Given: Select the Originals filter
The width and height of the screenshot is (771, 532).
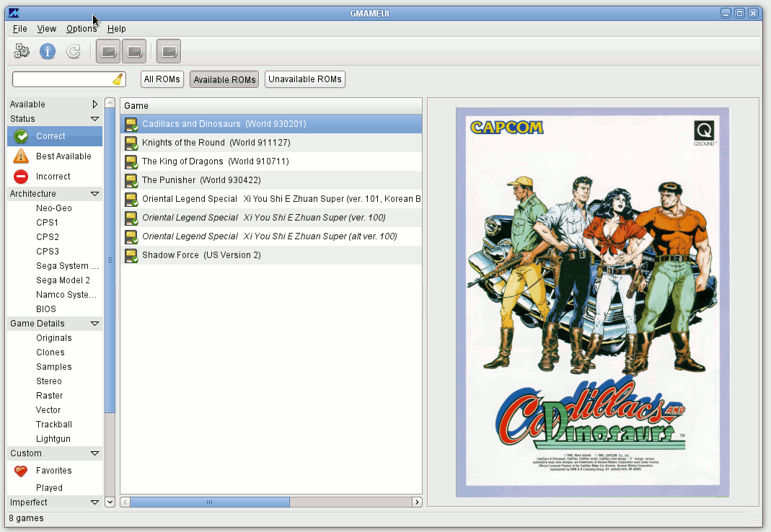Looking at the screenshot, I should tap(55, 338).
